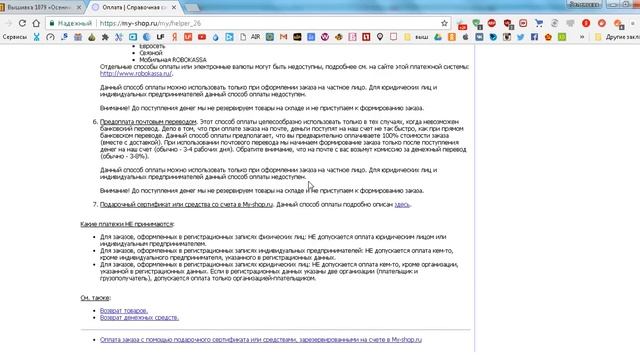Click the grey speech-bubble extension icon
Viewport: 640px width, 360px height.
(x=570, y=23)
